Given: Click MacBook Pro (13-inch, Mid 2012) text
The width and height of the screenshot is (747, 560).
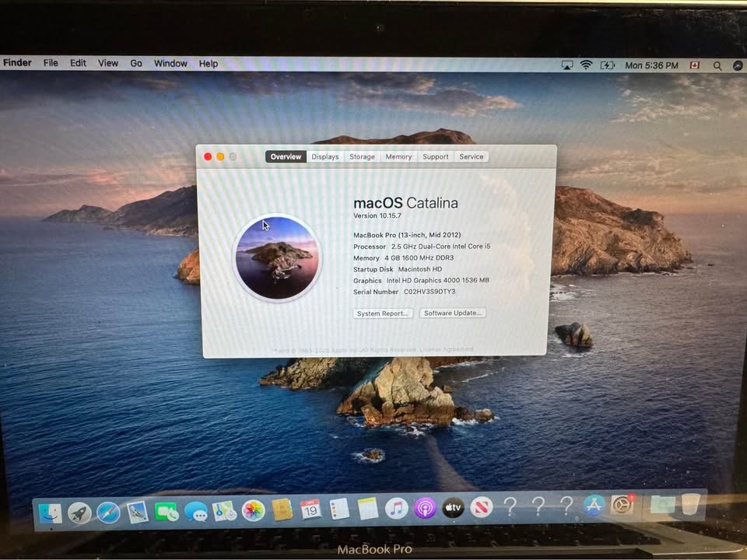Looking at the screenshot, I should [407, 235].
